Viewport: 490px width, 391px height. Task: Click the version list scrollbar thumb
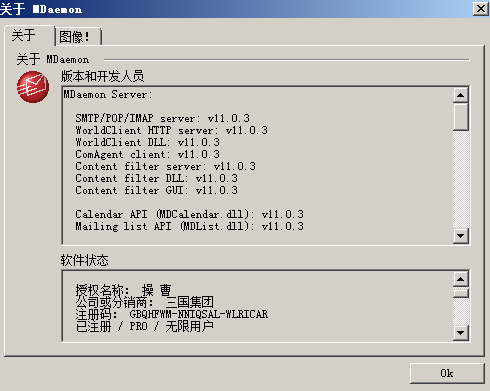point(461,117)
